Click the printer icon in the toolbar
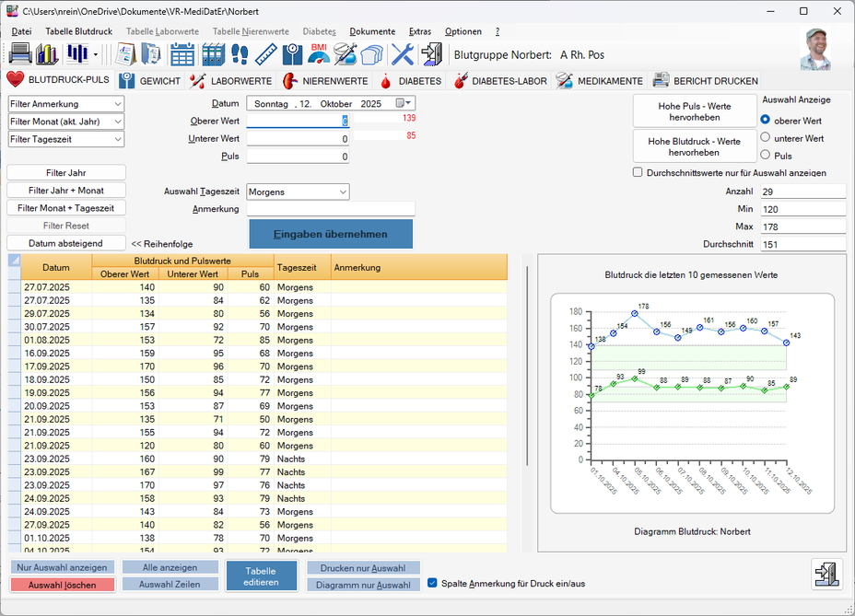This screenshot has width=855, height=616. (x=20, y=54)
